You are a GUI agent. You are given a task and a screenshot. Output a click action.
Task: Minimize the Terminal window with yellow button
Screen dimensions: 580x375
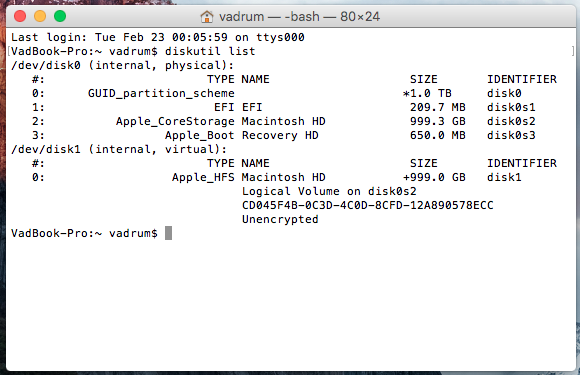point(40,16)
